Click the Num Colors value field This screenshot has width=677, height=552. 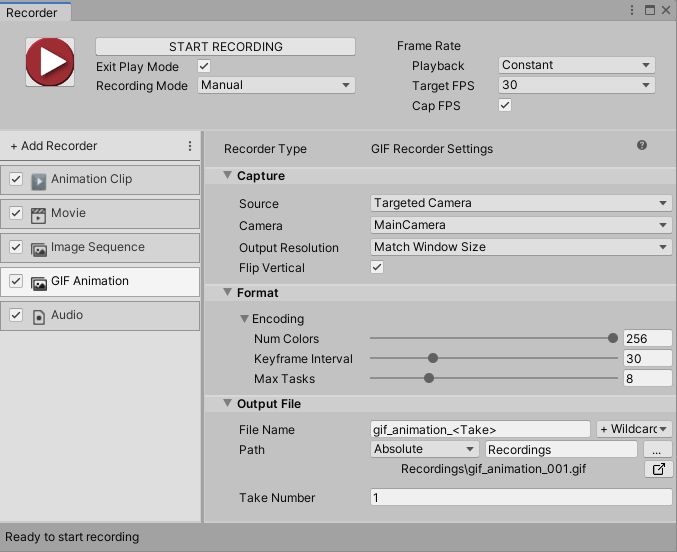coord(647,338)
